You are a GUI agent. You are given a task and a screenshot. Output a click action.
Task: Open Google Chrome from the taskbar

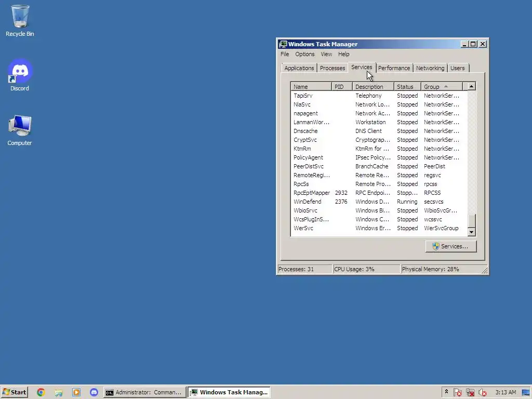[41, 392]
